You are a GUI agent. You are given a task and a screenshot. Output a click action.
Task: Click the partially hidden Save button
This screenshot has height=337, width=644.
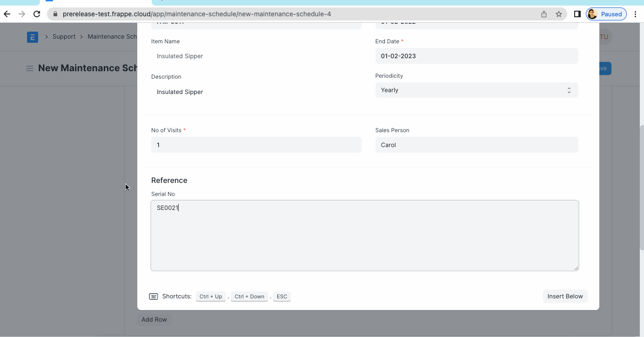[605, 68]
